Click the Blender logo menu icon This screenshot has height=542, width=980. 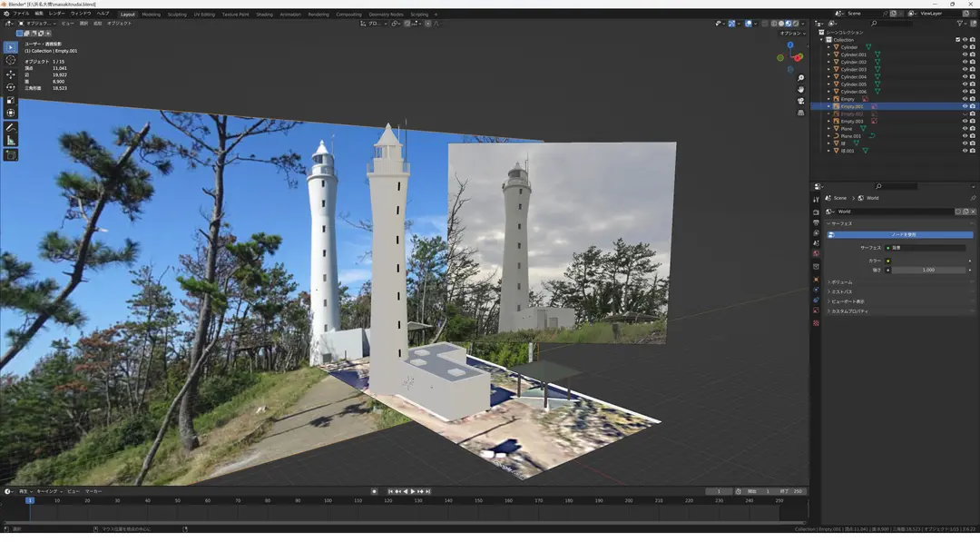[6, 13]
